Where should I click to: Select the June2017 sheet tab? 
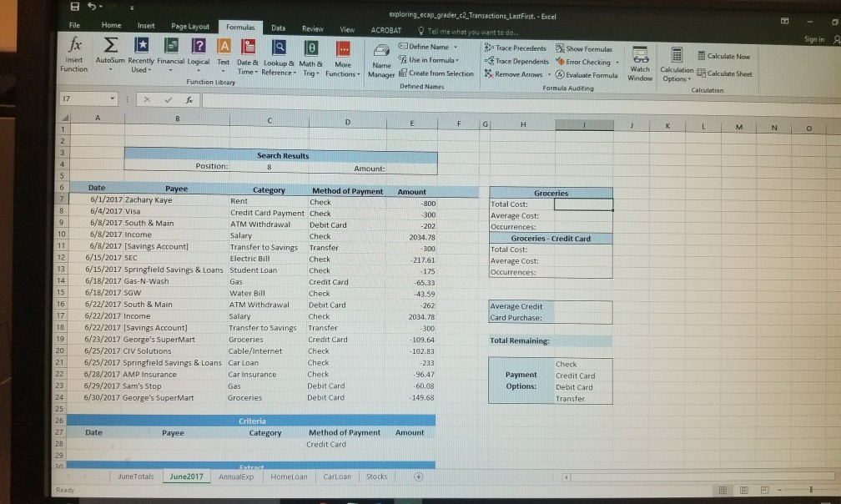pyautogui.click(x=186, y=476)
